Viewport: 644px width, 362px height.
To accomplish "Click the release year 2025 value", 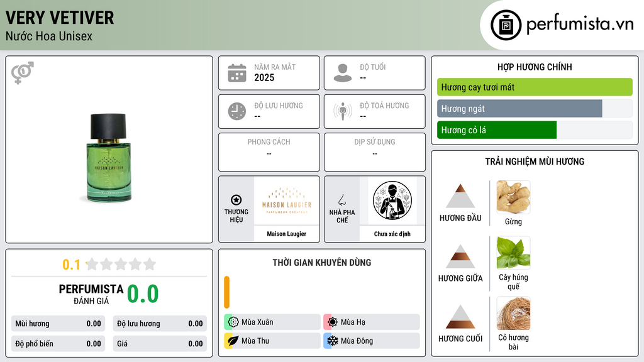I will (x=264, y=77).
